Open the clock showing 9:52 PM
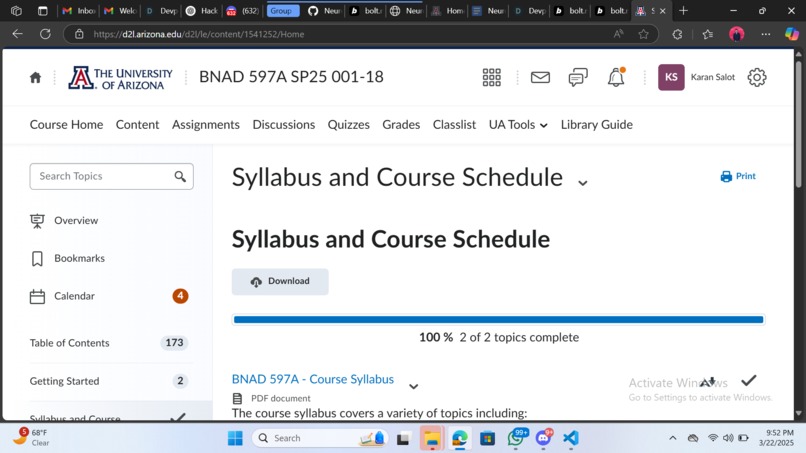This screenshot has height=453, width=806. click(x=776, y=438)
